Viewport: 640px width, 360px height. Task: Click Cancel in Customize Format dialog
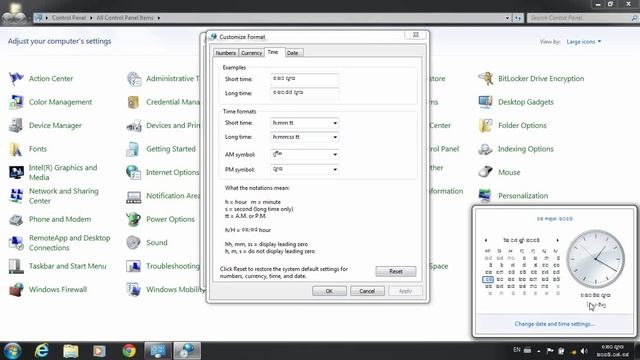pyautogui.click(x=367, y=291)
